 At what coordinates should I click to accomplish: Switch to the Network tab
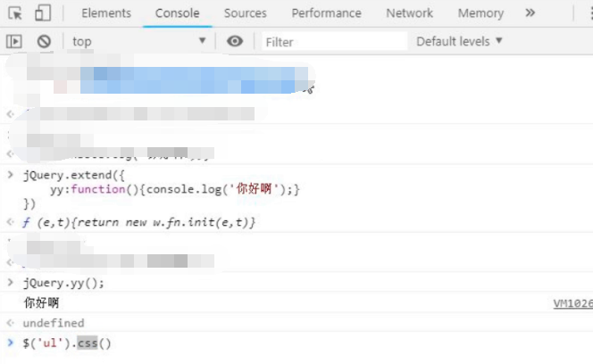click(409, 13)
